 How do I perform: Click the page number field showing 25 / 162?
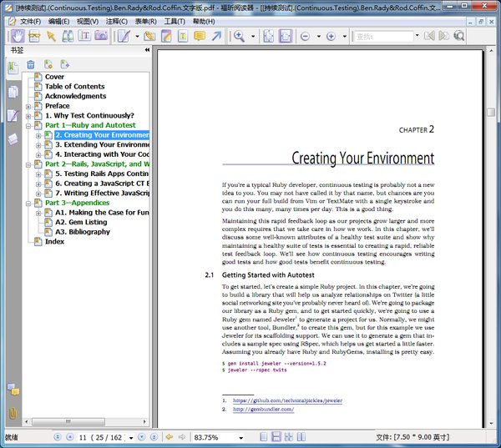[102, 437]
